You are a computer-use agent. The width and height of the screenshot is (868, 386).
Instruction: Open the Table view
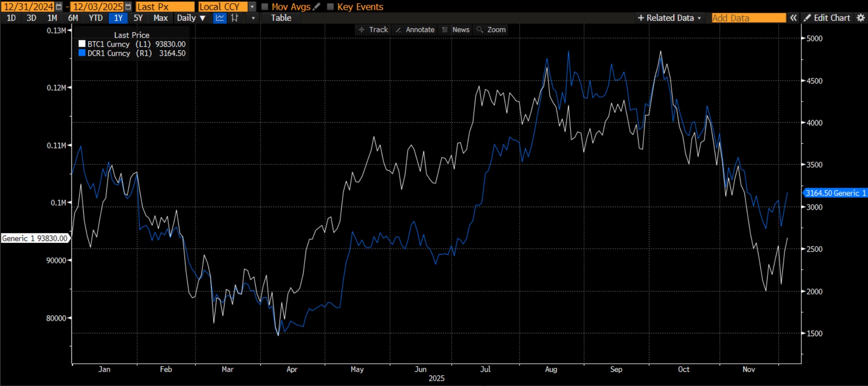click(x=281, y=18)
